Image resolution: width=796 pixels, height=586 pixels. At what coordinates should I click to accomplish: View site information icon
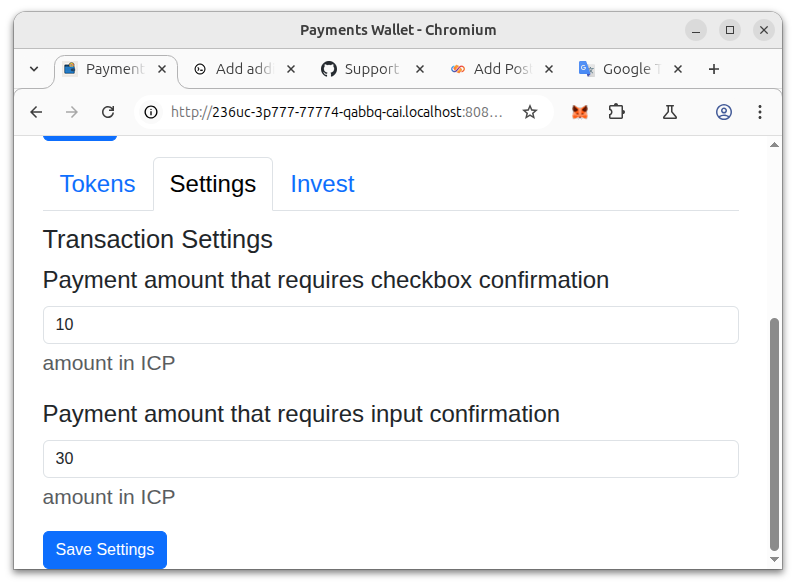(151, 112)
